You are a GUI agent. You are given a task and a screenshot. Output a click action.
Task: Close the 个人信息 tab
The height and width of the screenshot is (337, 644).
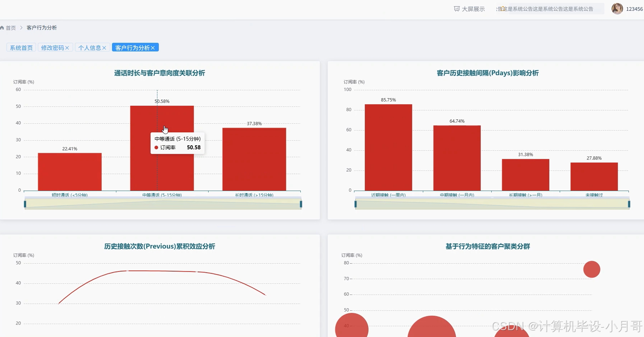104,48
